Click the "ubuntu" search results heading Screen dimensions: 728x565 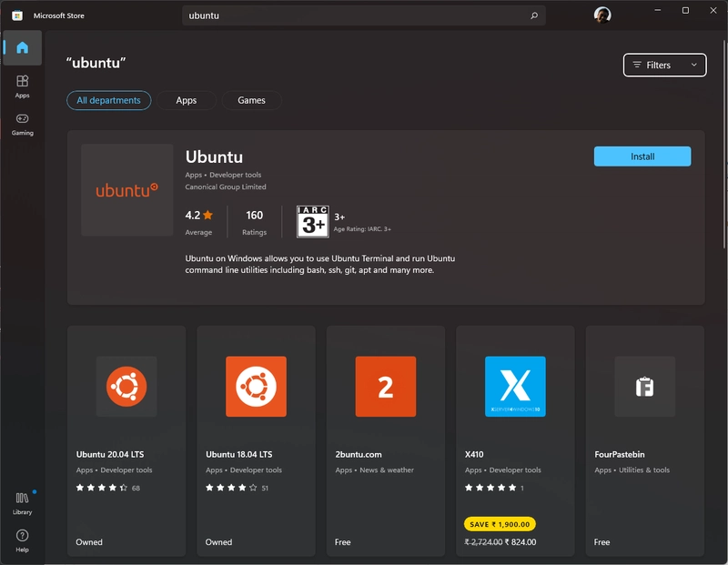[96, 63]
